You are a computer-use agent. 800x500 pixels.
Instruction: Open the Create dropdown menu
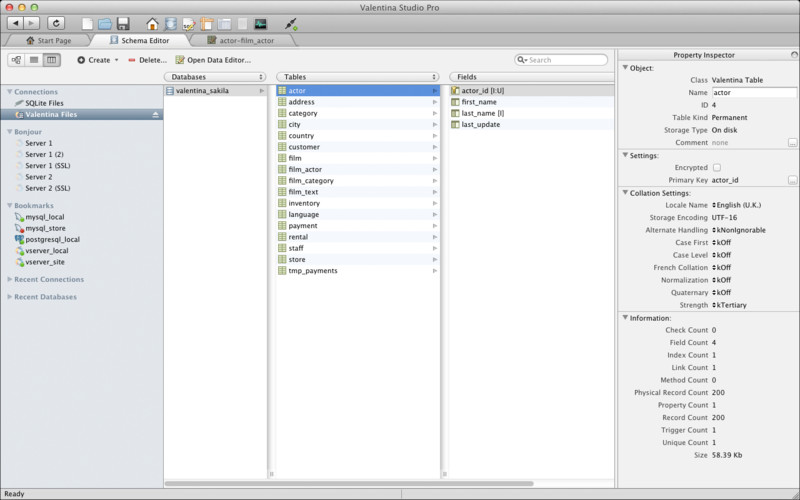tap(98, 60)
